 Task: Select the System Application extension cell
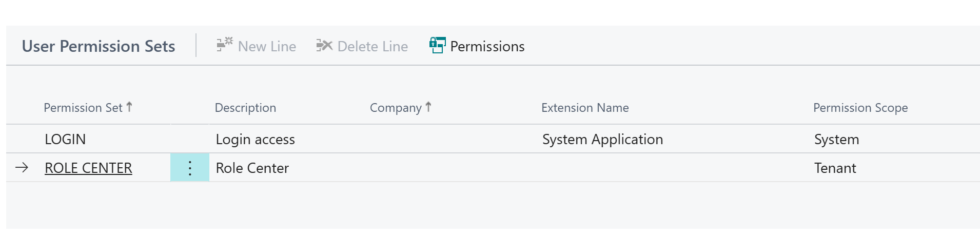[602, 139]
